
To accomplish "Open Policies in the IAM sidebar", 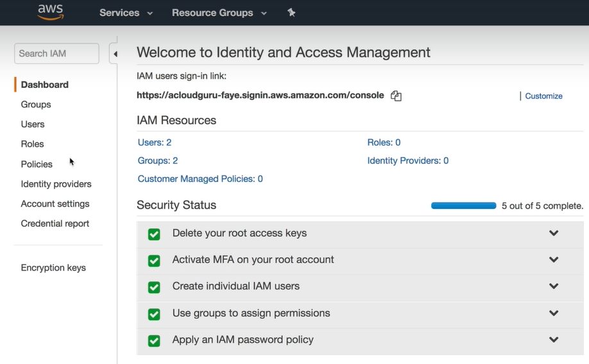I will (37, 164).
